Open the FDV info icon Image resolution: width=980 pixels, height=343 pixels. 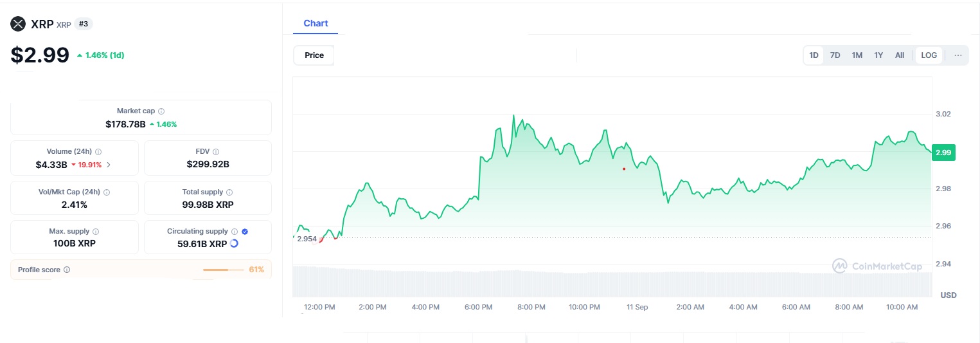click(216, 152)
